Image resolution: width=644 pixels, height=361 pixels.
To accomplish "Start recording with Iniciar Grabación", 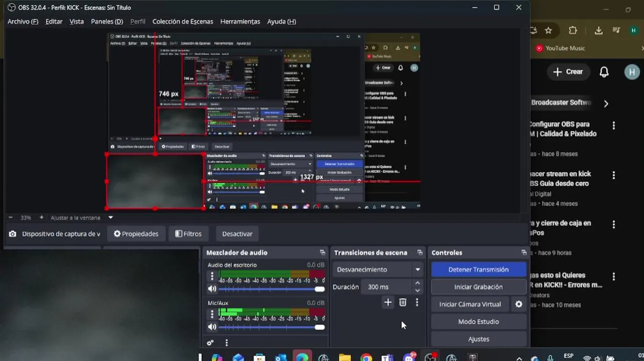I will coord(478,287).
